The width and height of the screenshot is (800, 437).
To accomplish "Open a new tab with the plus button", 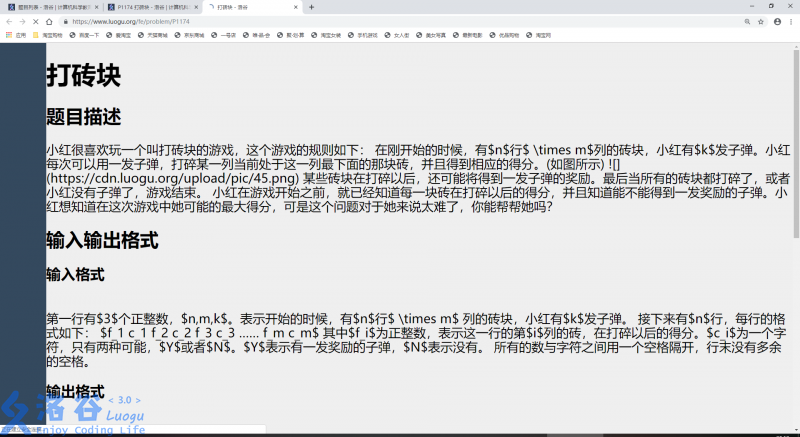I will coord(311,6).
